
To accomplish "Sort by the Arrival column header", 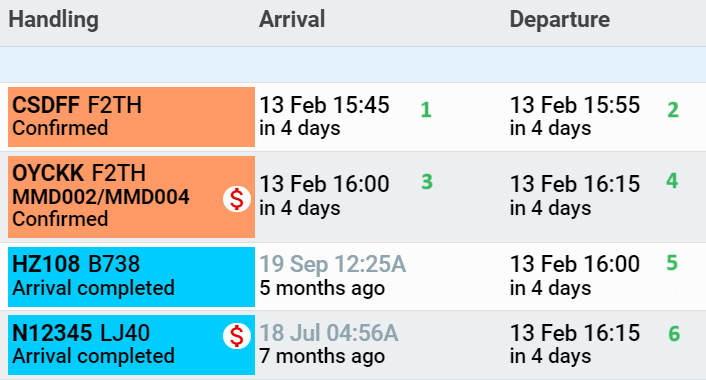I will (x=292, y=20).
